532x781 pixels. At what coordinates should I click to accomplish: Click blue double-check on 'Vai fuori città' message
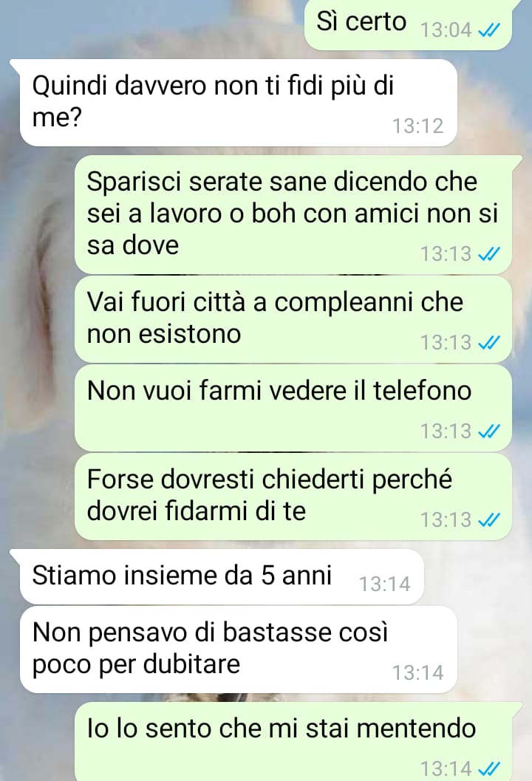488,343
